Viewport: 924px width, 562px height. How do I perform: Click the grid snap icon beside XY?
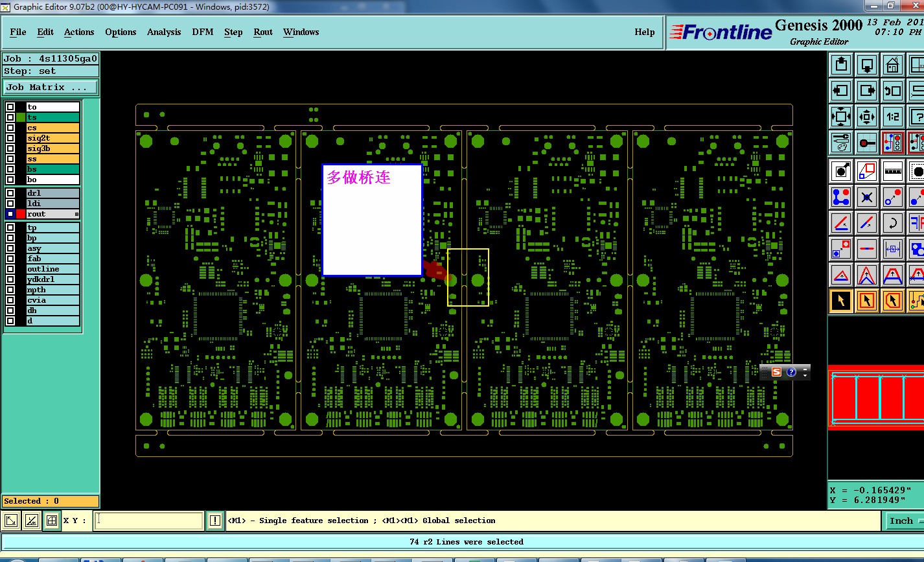pos(52,521)
